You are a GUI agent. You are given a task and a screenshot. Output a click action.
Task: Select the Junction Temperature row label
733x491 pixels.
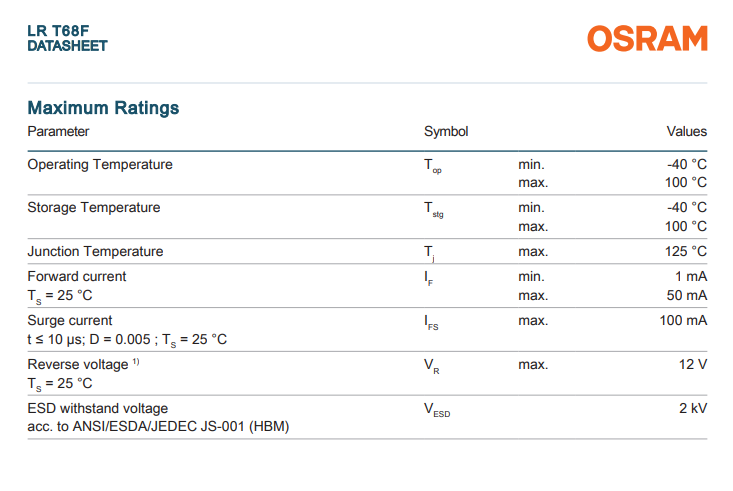pos(95,252)
